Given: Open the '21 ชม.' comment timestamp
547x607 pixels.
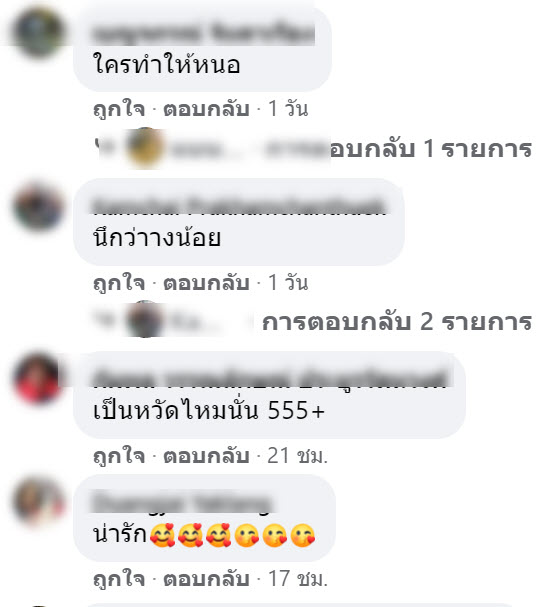Looking at the screenshot, I should (x=297, y=455).
